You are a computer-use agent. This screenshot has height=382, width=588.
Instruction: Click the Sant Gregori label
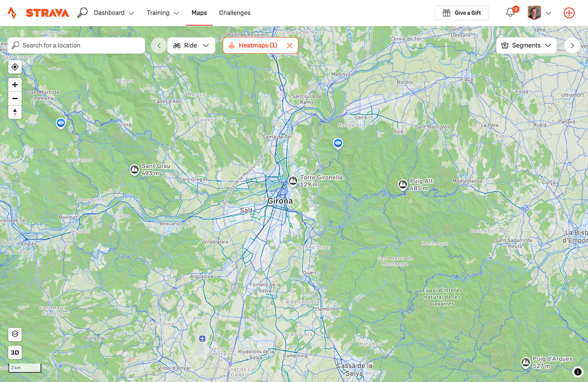(193, 179)
